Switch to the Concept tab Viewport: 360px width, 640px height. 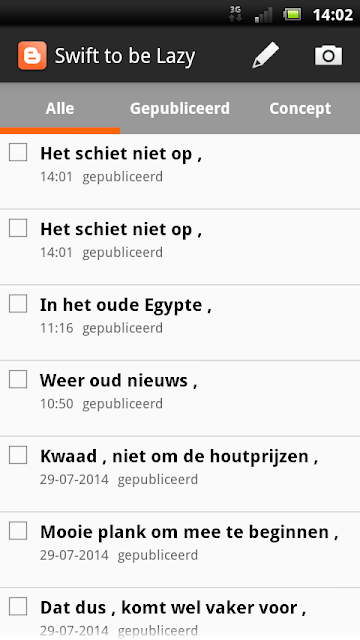pyautogui.click(x=300, y=109)
